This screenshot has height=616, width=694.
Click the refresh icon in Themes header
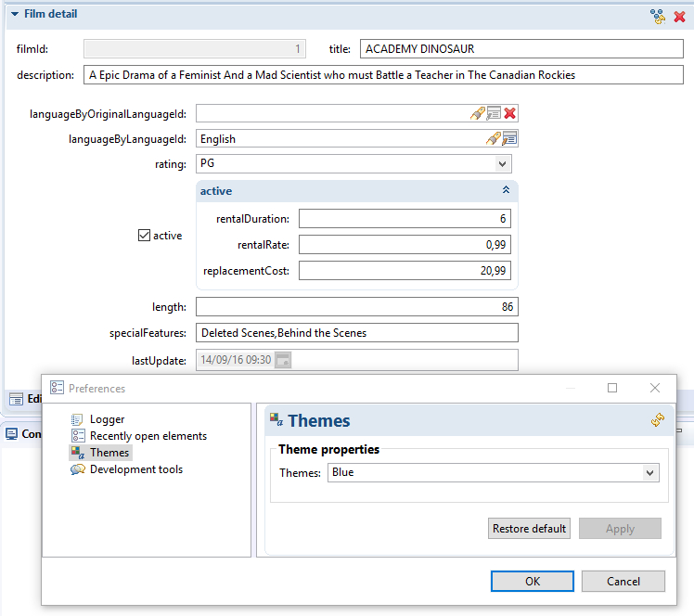(x=658, y=420)
